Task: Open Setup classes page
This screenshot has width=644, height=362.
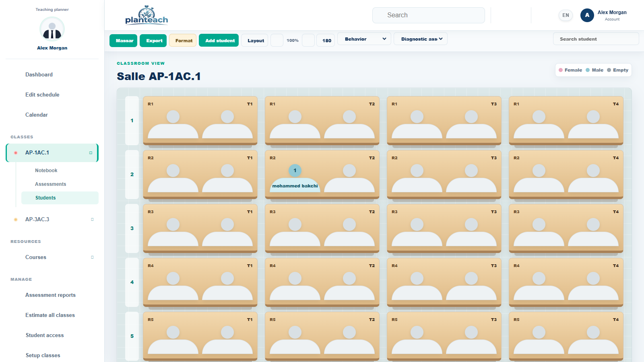Action: (x=43, y=356)
